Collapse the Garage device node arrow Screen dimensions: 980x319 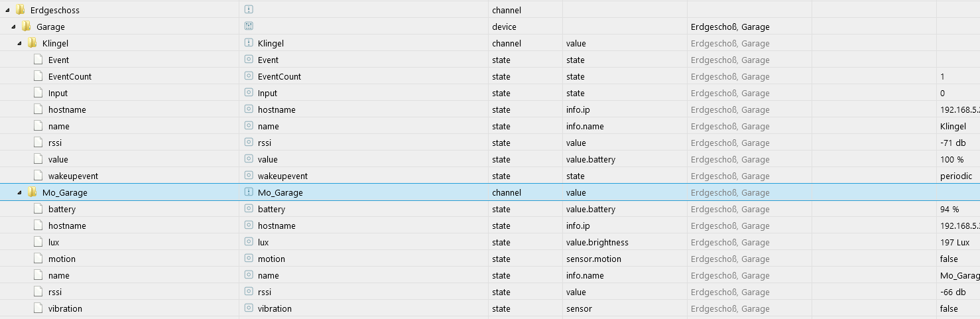point(13,27)
